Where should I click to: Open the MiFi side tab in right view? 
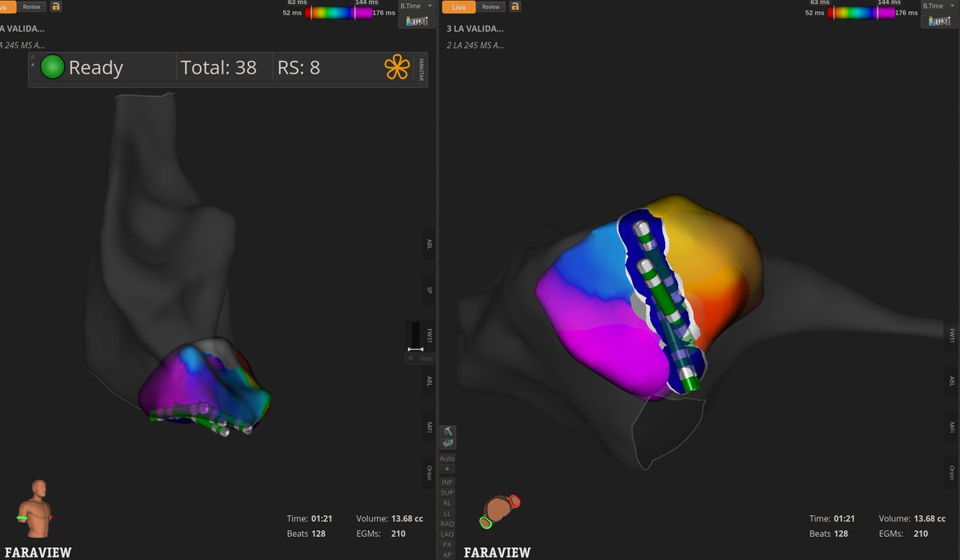[x=952, y=427]
